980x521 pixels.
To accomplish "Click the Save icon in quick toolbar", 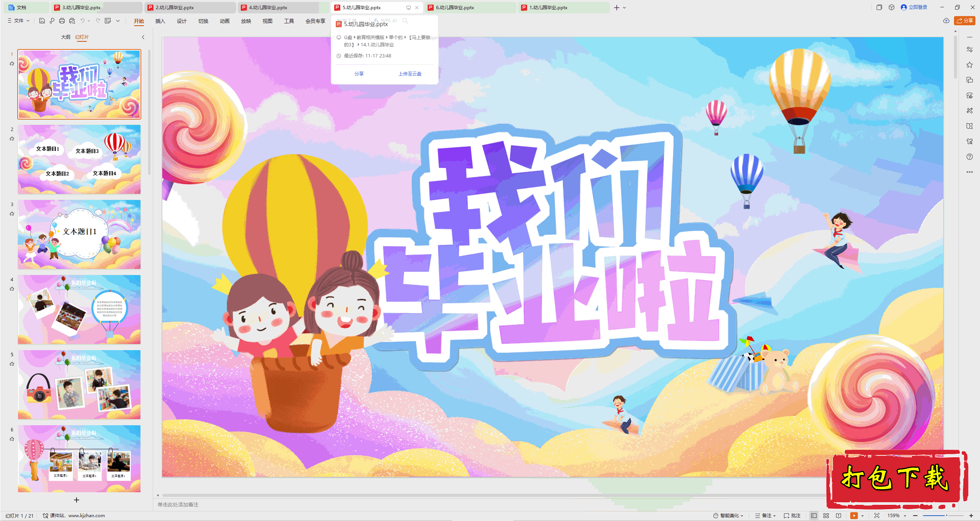I will coord(42,21).
